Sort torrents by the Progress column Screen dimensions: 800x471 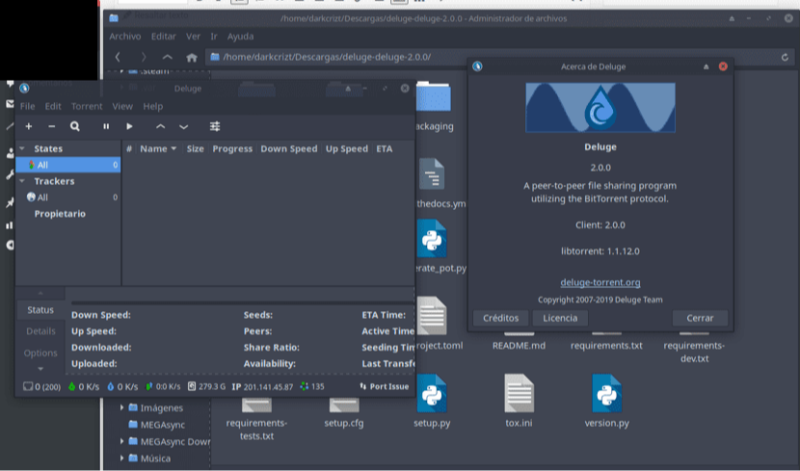232,148
